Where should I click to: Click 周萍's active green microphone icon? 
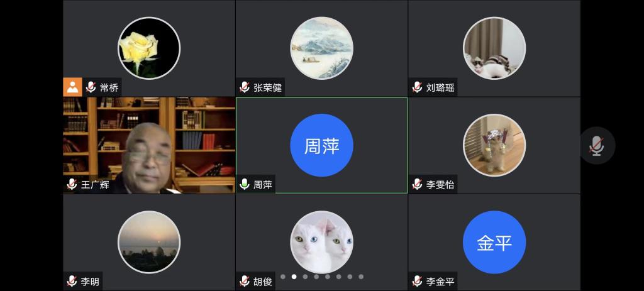point(245,184)
